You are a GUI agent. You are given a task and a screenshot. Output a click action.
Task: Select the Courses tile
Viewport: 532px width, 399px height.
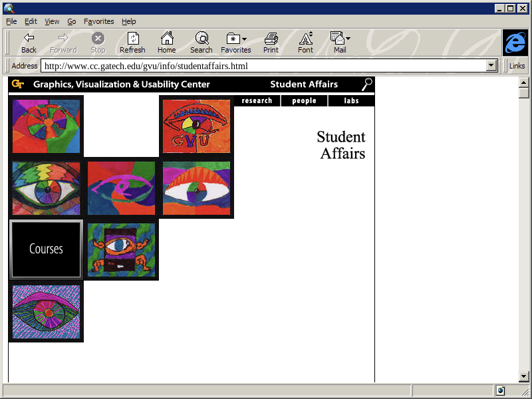(x=46, y=249)
